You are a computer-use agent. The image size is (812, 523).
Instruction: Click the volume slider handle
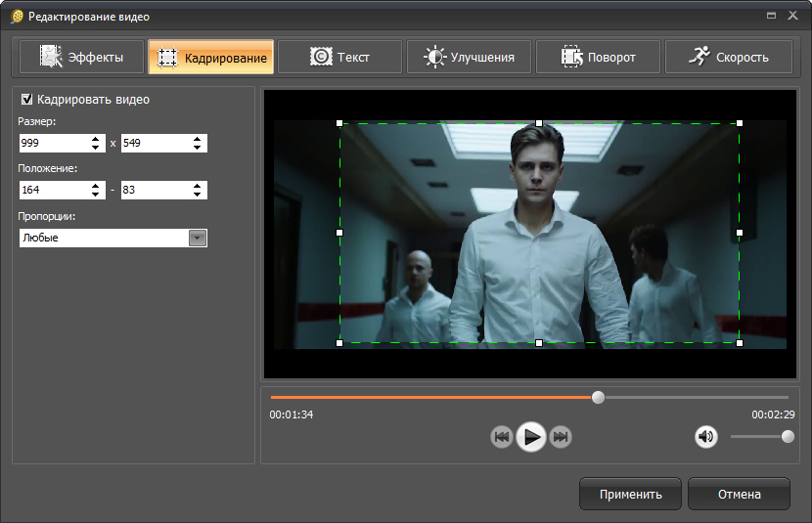click(x=788, y=437)
